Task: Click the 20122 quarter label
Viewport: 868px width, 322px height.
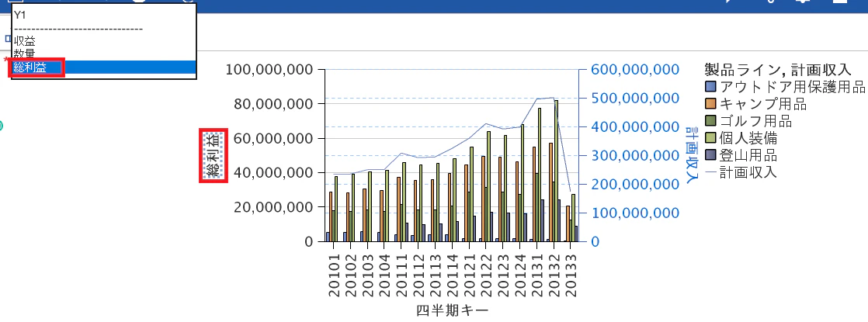Action: pyautogui.click(x=487, y=275)
